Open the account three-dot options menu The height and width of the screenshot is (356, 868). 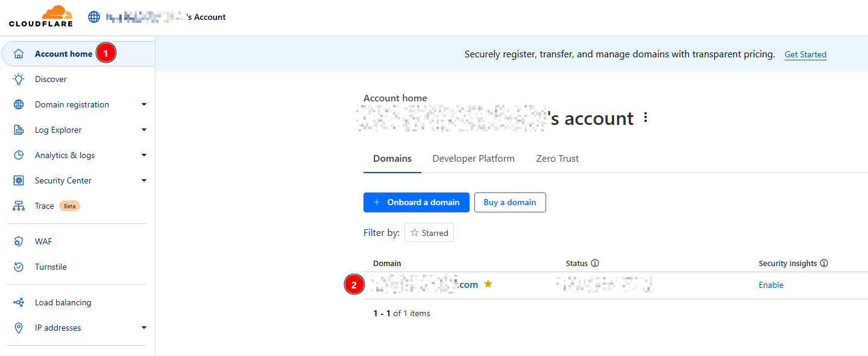(x=646, y=118)
